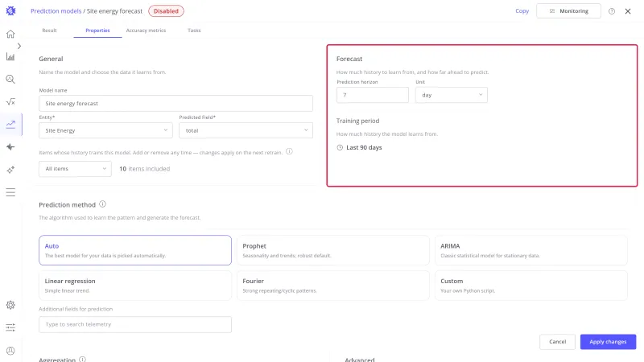Expand the sidebar with the chevron arrow
This screenshot has width=644, height=362.
19,46
